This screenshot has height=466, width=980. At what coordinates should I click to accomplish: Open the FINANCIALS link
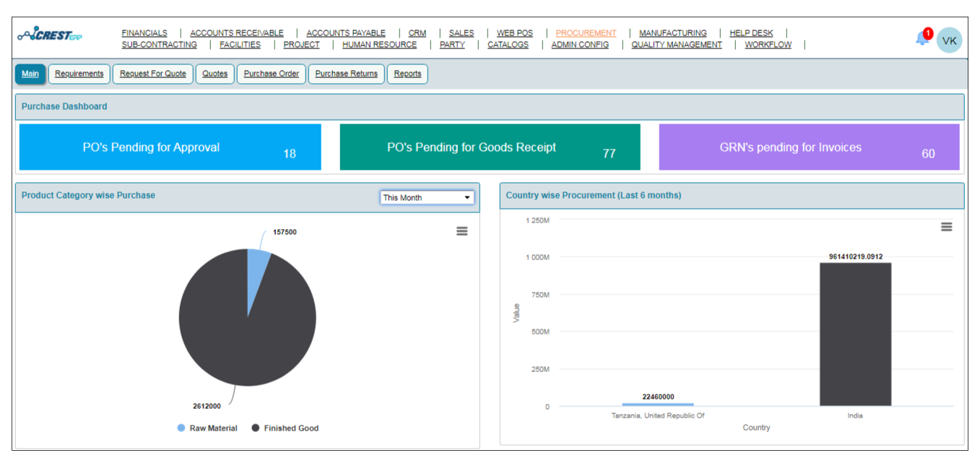144,33
